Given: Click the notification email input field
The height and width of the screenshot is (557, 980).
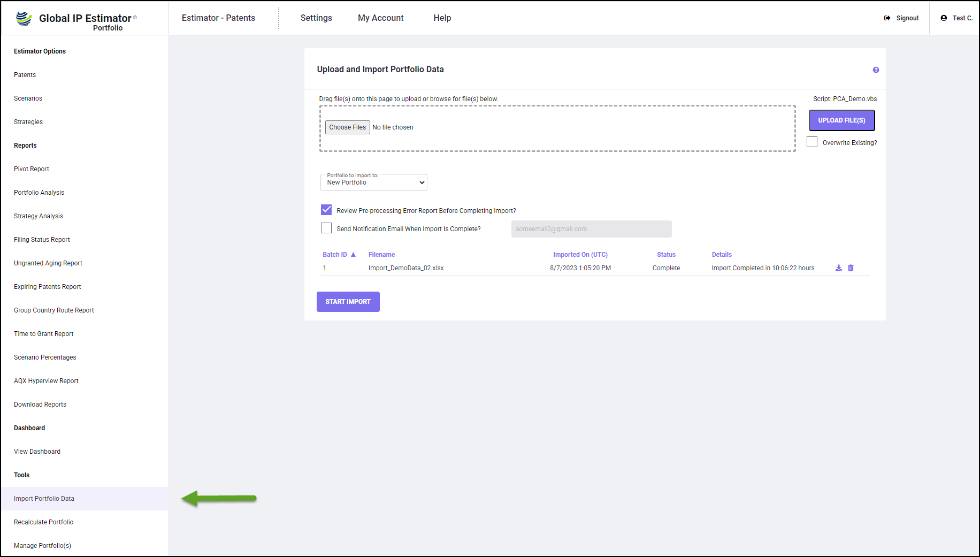Looking at the screenshot, I should tap(591, 229).
